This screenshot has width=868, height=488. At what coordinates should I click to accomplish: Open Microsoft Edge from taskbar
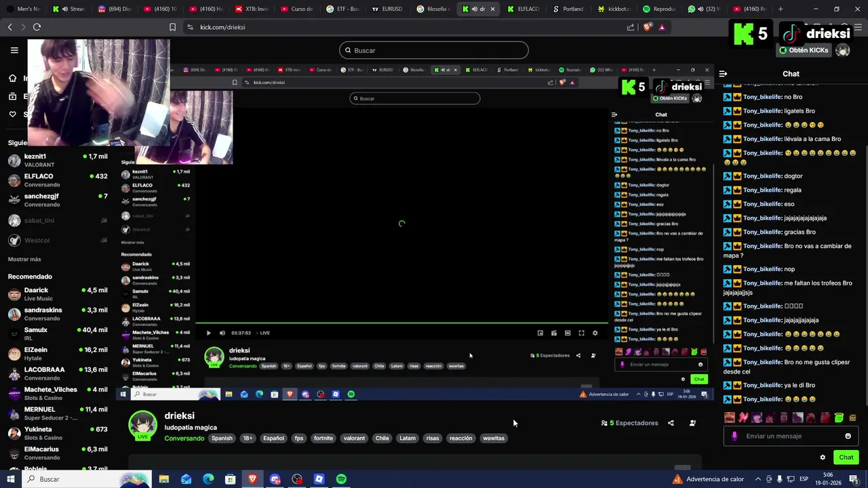[x=208, y=479]
